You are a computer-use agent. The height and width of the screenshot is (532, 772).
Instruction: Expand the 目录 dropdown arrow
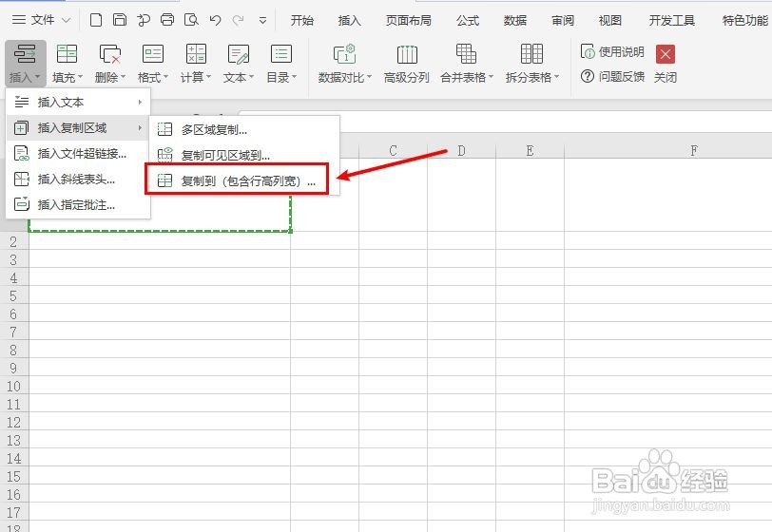[x=295, y=77]
